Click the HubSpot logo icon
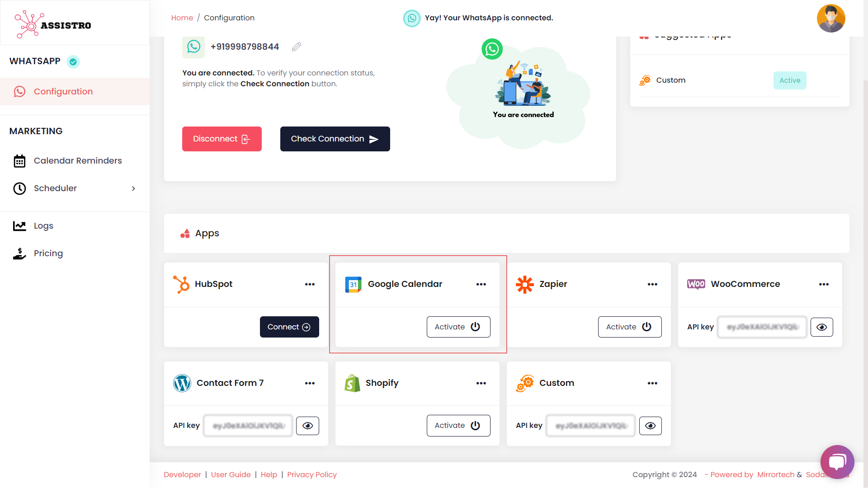868x488 pixels. (x=181, y=284)
